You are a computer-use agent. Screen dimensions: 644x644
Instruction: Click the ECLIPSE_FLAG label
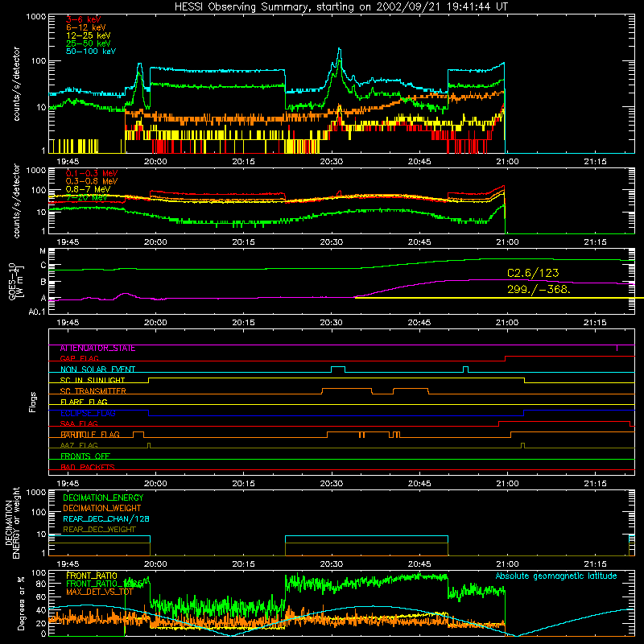[88, 413]
